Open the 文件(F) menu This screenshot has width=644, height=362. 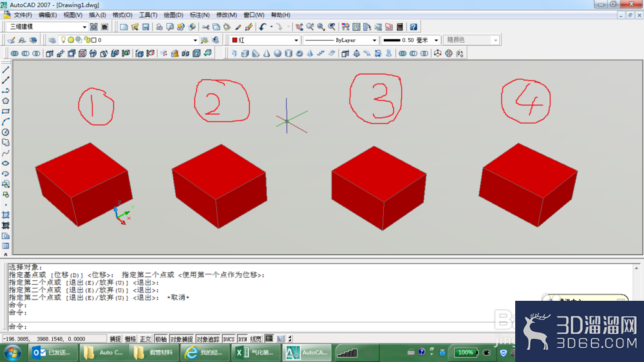pyautogui.click(x=23, y=15)
